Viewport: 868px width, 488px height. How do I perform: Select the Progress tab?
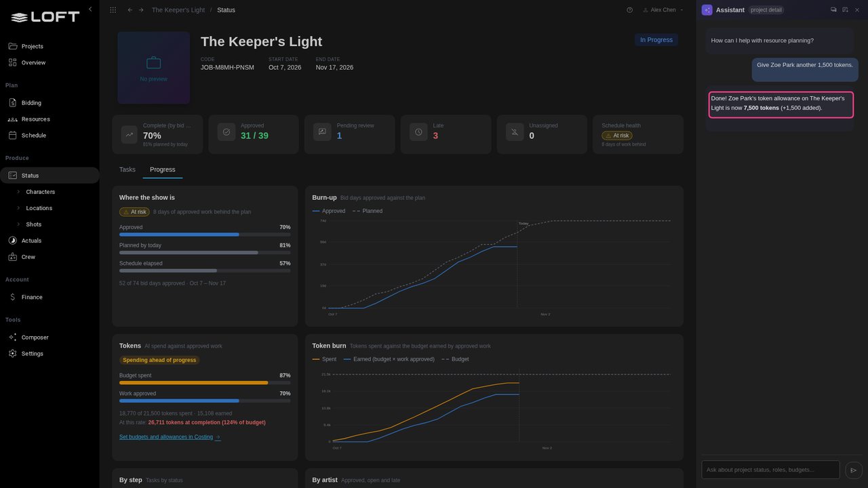point(163,169)
